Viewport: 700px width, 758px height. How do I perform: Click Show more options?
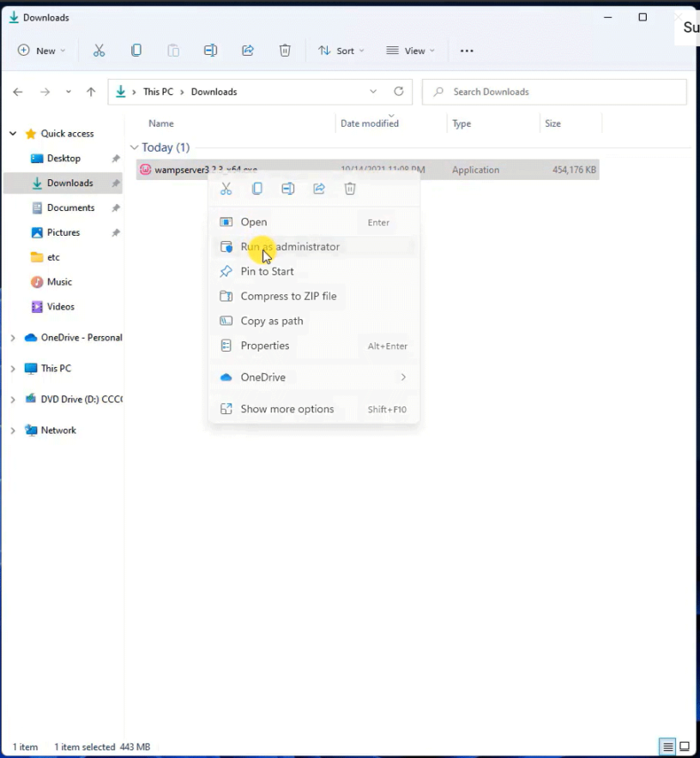tap(313, 409)
